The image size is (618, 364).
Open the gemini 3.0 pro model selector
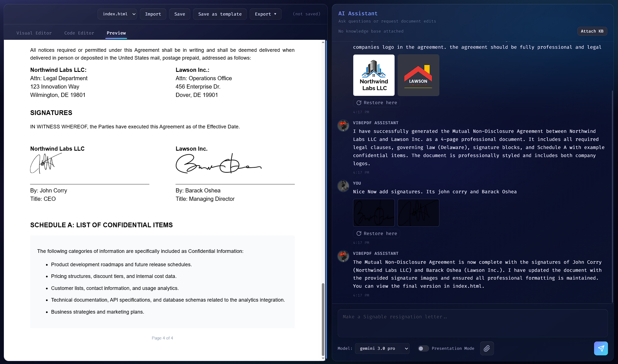point(382,348)
